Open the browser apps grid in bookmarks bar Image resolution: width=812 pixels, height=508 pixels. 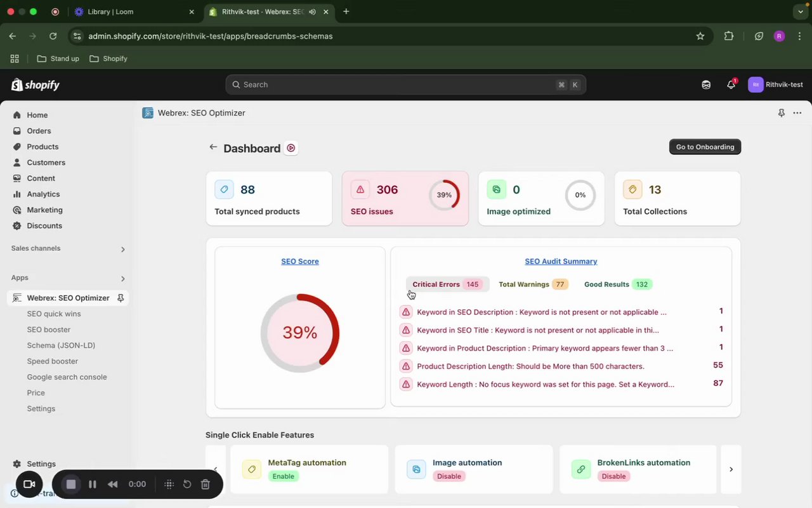pyautogui.click(x=15, y=58)
